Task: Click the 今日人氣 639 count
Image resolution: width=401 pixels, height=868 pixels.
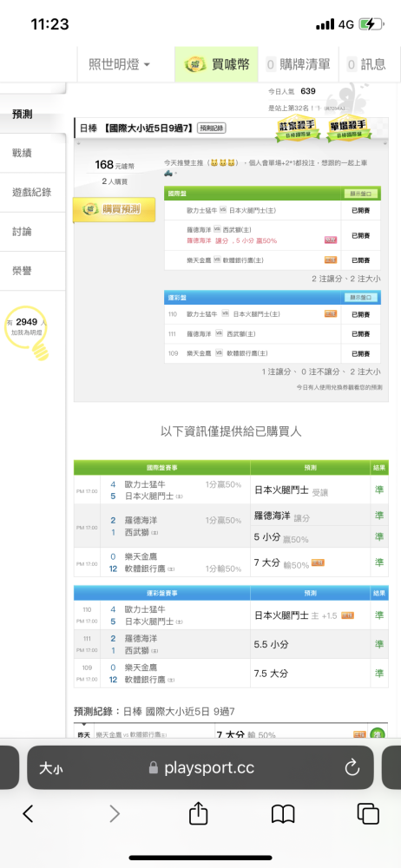Action: pos(292,91)
